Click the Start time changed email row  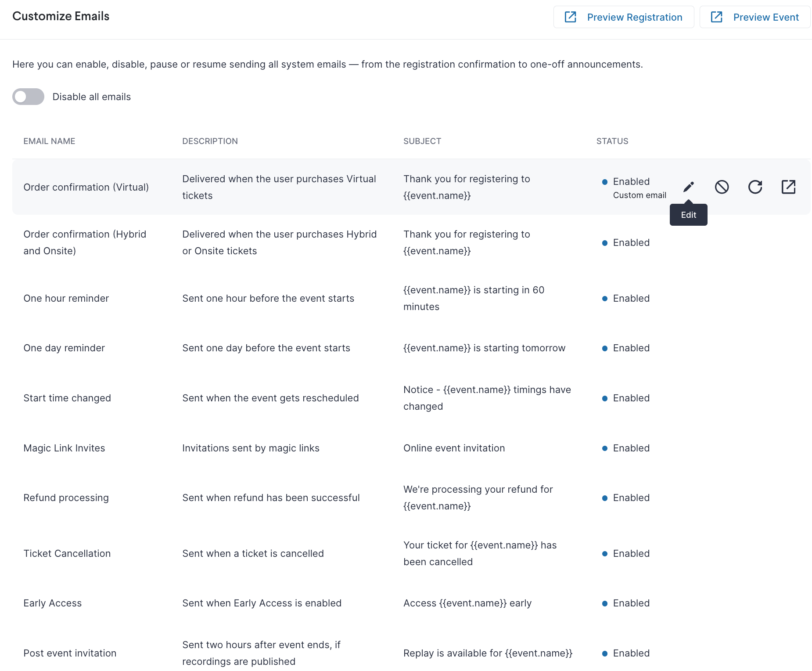[411, 398]
